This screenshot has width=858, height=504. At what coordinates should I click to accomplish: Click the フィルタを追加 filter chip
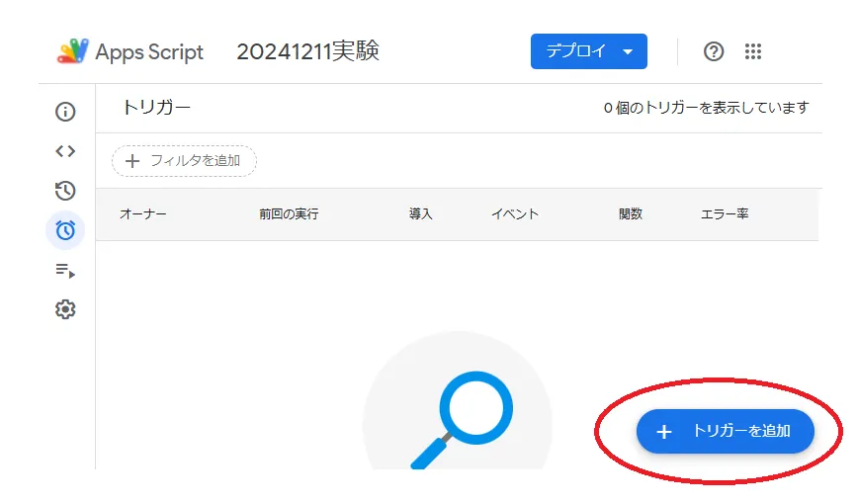[x=184, y=161]
